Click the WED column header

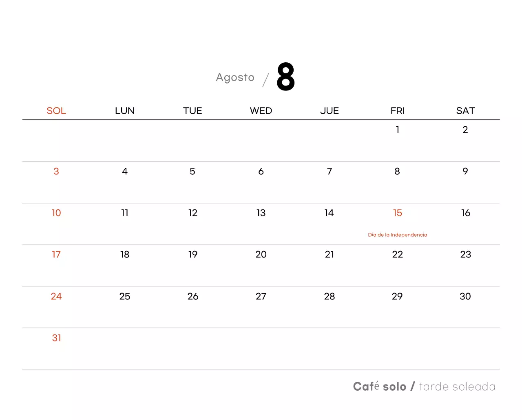[261, 111]
